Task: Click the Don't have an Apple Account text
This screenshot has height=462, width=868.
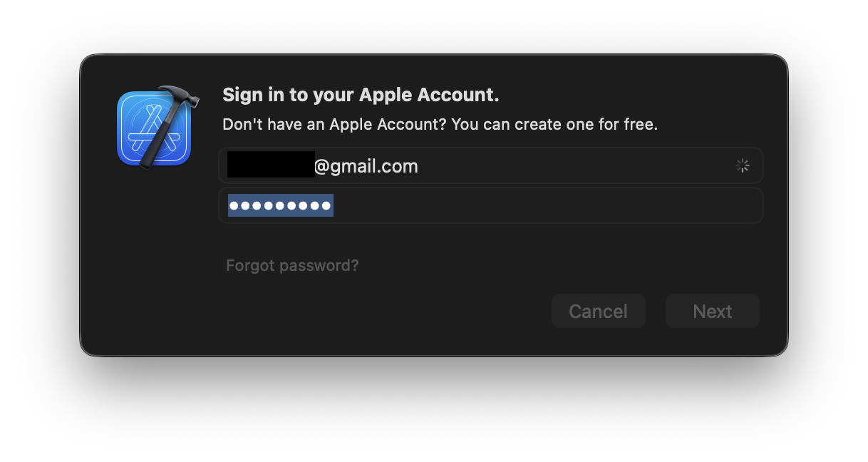Action: click(334, 125)
